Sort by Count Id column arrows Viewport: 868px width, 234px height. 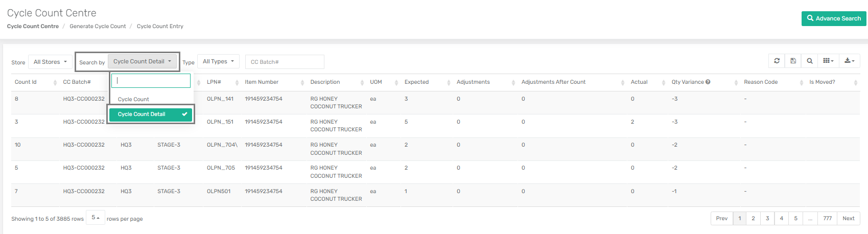tap(55, 82)
